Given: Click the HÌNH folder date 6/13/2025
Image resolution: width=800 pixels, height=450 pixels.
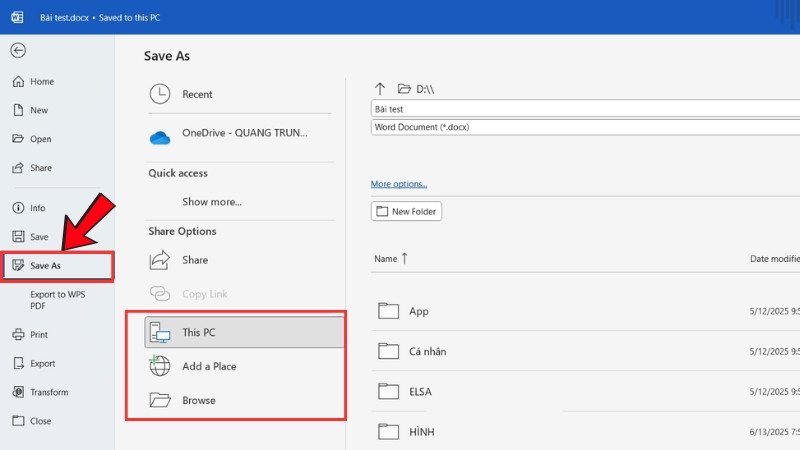Looking at the screenshot, I should [774, 432].
